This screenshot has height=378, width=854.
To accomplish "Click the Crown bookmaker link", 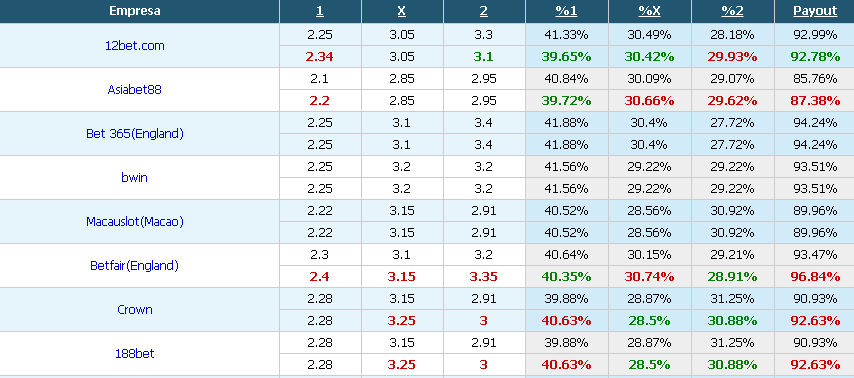I will tap(135, 309).
